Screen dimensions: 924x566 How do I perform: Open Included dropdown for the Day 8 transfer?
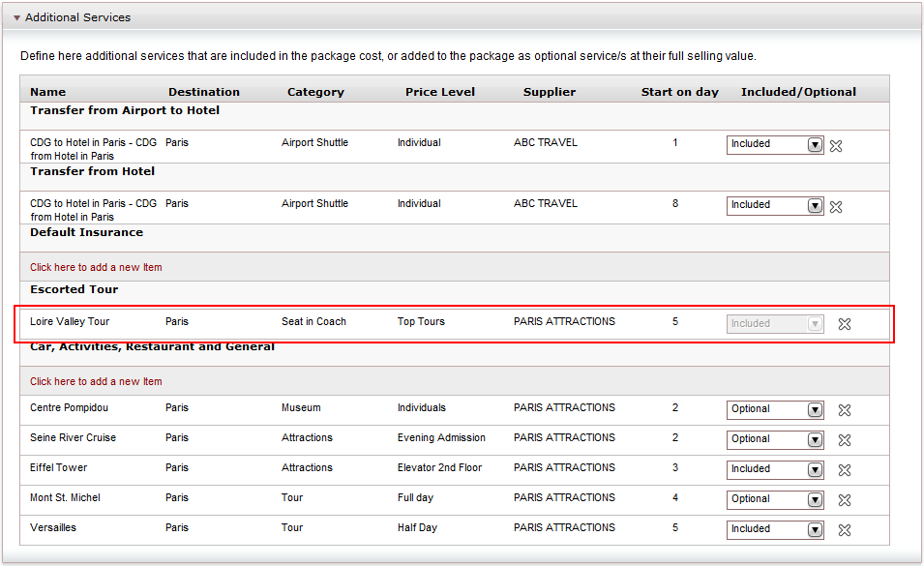pyautogui.click(x=775, y=205)
